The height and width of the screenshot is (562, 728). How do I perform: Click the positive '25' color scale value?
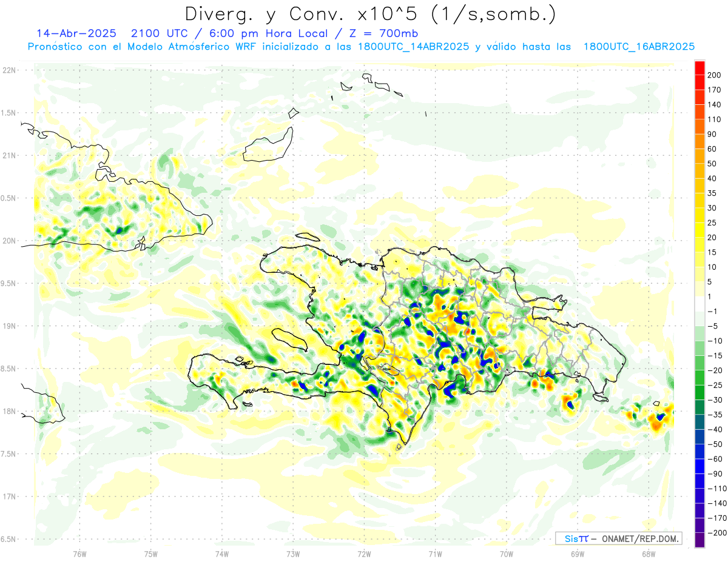click(712, 222)
